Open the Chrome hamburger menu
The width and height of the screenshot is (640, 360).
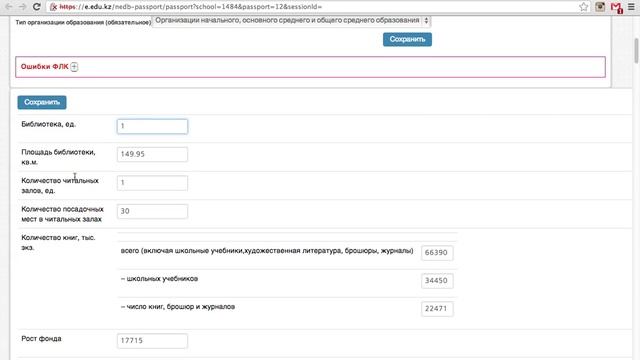(x=631, y=7)
